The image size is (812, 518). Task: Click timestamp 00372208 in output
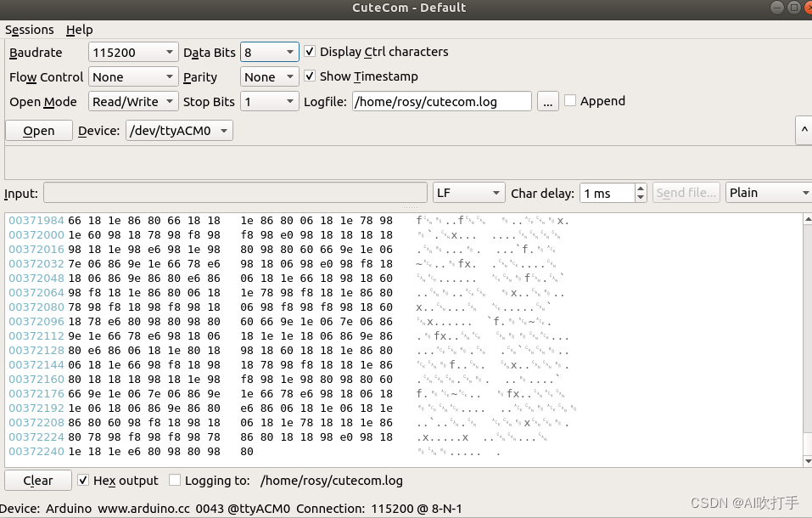coord(36,423)
